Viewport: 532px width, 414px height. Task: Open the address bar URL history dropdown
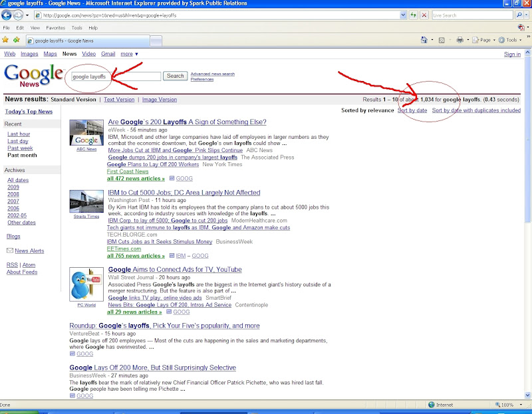(403, 15)
